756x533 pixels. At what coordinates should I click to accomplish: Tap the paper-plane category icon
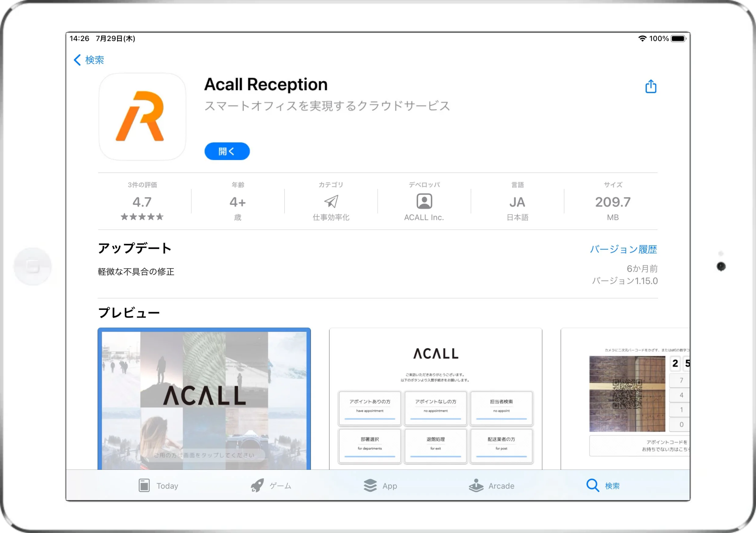pos(331,201)
